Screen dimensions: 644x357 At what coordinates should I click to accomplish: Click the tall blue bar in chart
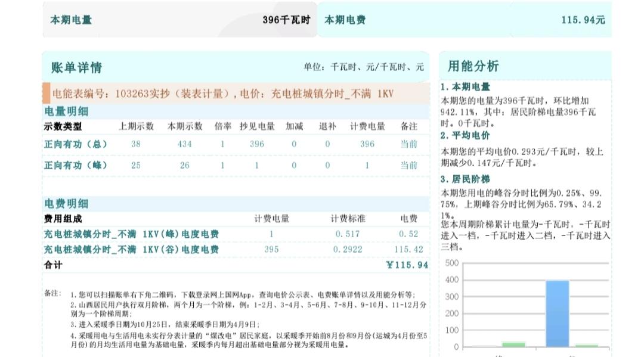[558, 313]
